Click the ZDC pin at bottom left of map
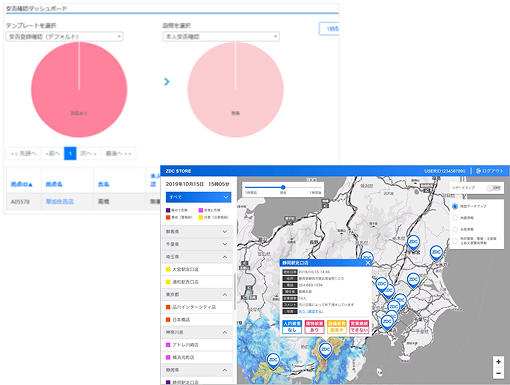This screenshot has height=385, width=510. pyautogui.click(x=273, y=360)
